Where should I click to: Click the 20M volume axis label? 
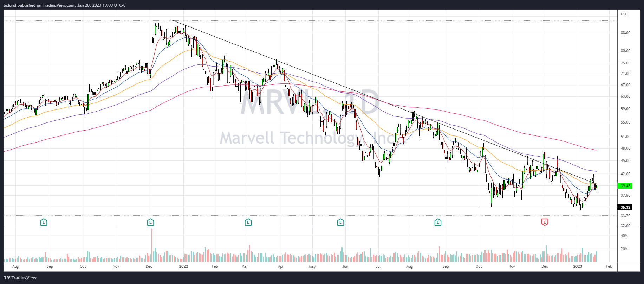coord(624,249)
